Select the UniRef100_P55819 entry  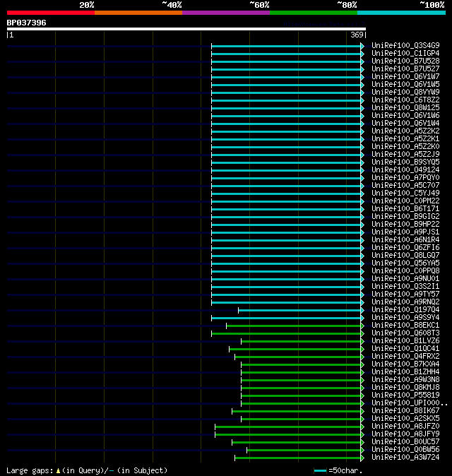[x=405, y=395]
